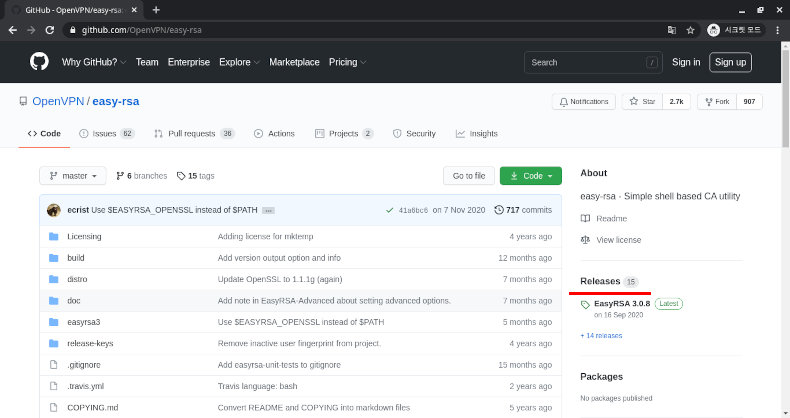Bookmark page with star icon in address bar
Screen dimensions: 790x418
coord(690,30)
